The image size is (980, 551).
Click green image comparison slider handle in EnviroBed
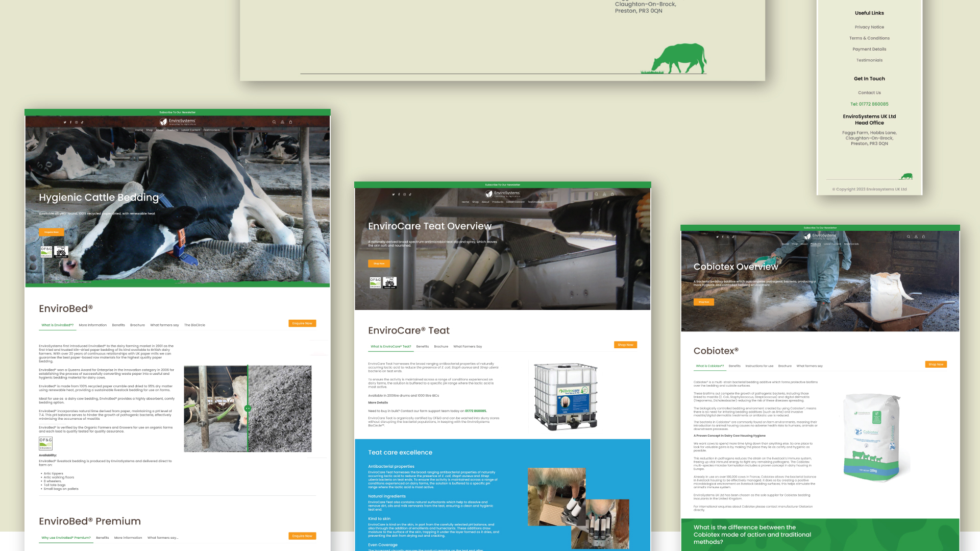pyautogui.click(x=248, y=409)
